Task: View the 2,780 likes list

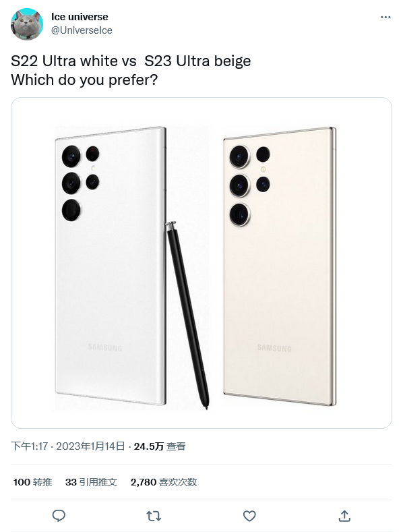Action: 164,482
